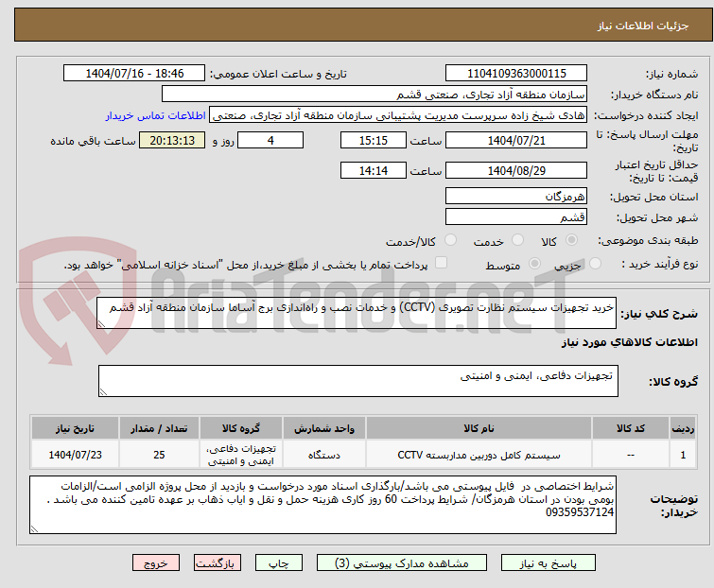Screen dimensions: 714x588
Task: Click the price validity date 1404/08/29
Action: (x=516, y=171)
